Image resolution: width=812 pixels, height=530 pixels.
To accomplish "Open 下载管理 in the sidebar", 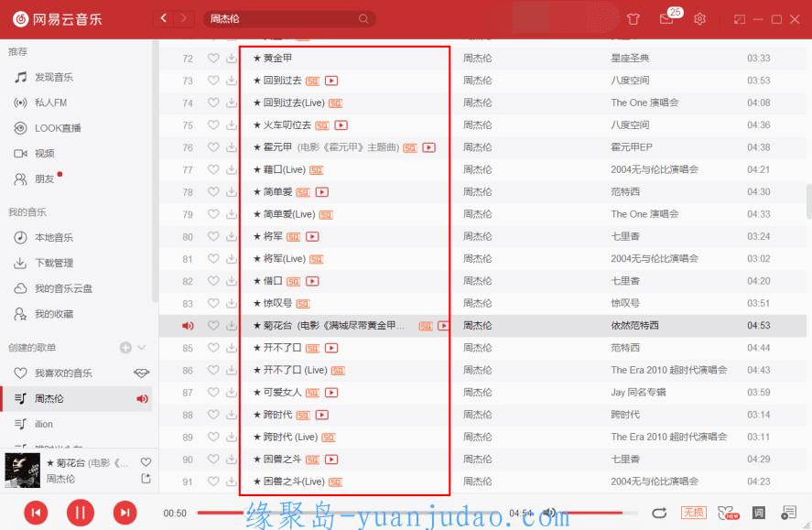I will click(x=44, y=263).
